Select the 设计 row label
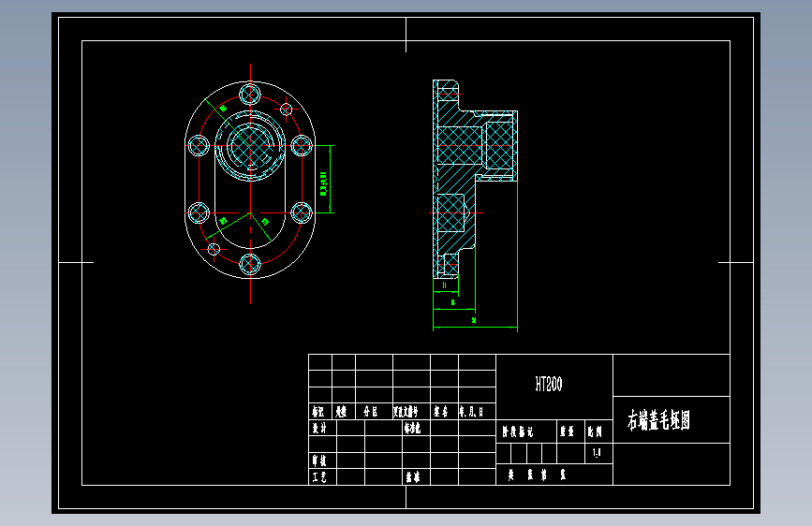The width and height of the screenshot is (812, 526). (319, 428)
